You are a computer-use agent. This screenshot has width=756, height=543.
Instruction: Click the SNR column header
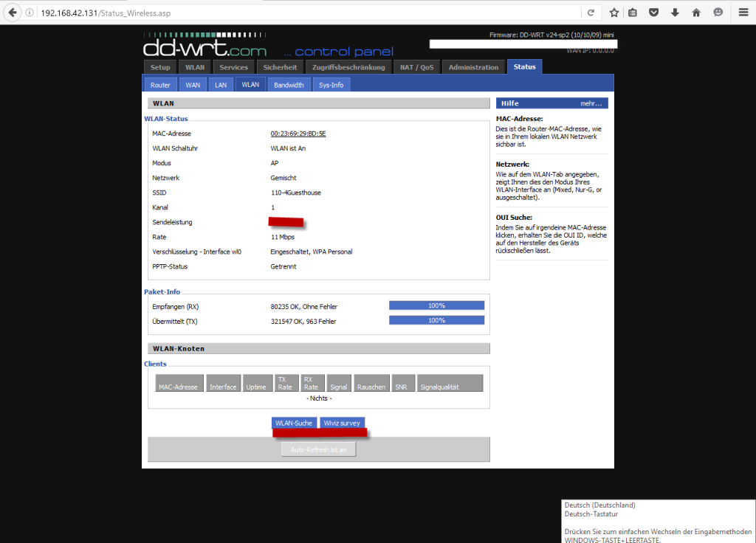[403, 383]
